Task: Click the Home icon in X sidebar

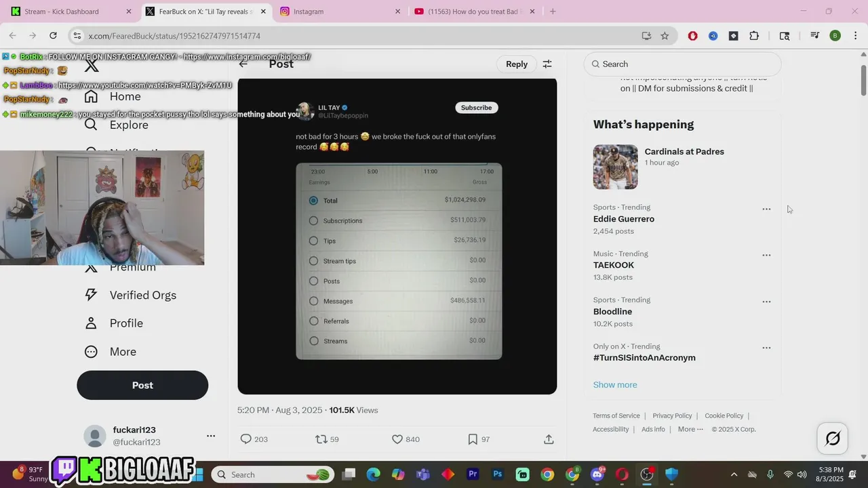Action: click(x=91, y=96)
